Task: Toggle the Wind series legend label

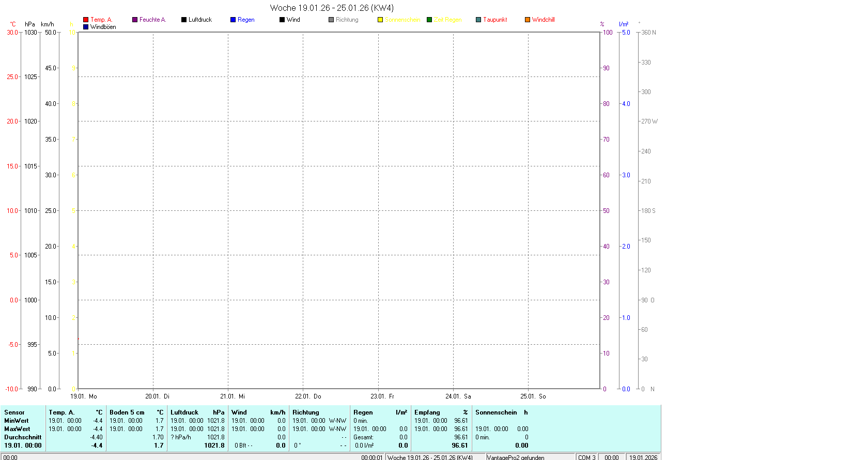Action: [293, 20]
